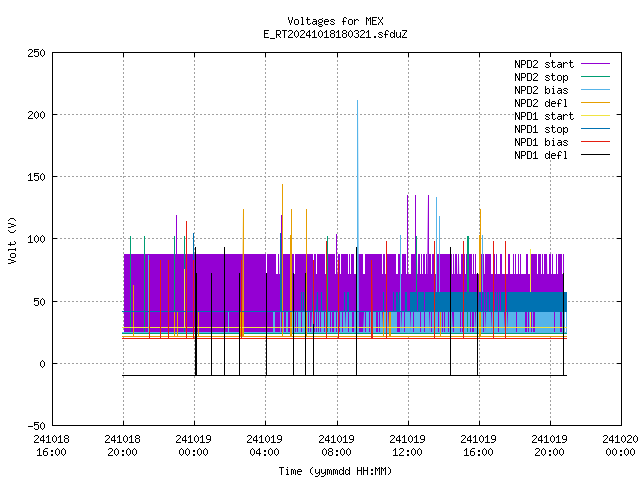
Task: Click the red NPD1 bias legend line
Action: click(x=595, y=142)
